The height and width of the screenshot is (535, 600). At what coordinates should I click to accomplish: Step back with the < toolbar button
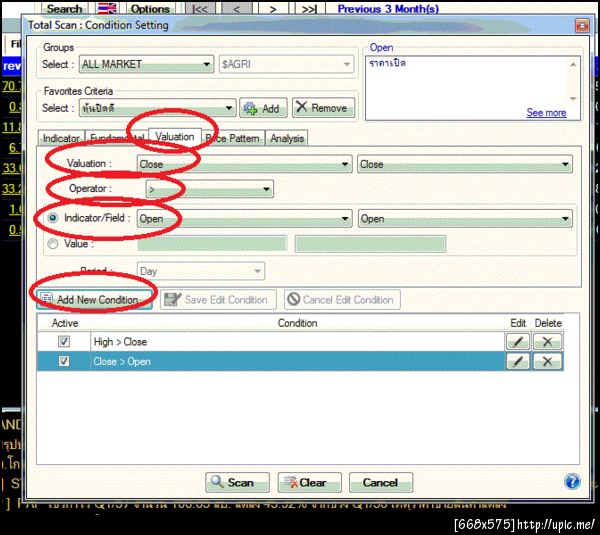click(x=236, y=8)
